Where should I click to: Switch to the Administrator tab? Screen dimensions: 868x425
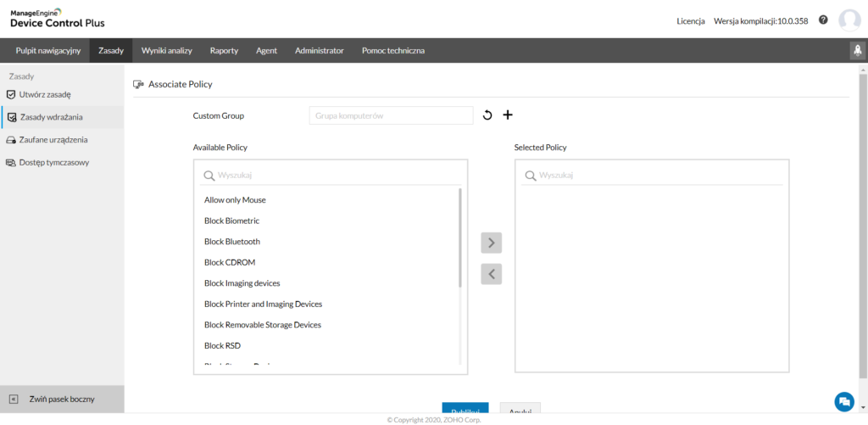click(319, 51)
